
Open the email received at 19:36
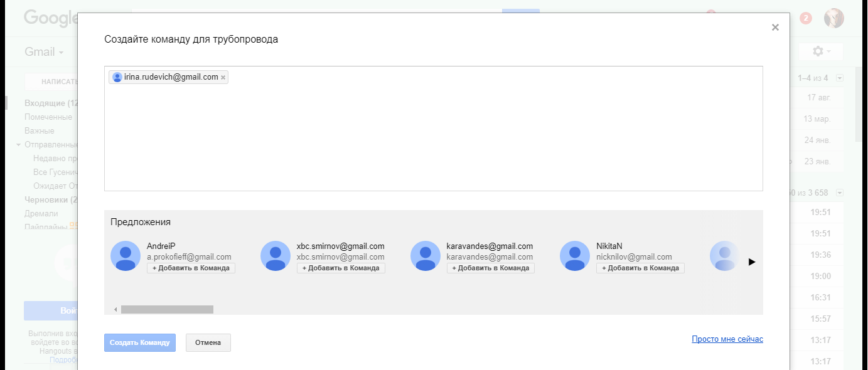(x=820, y=255)
